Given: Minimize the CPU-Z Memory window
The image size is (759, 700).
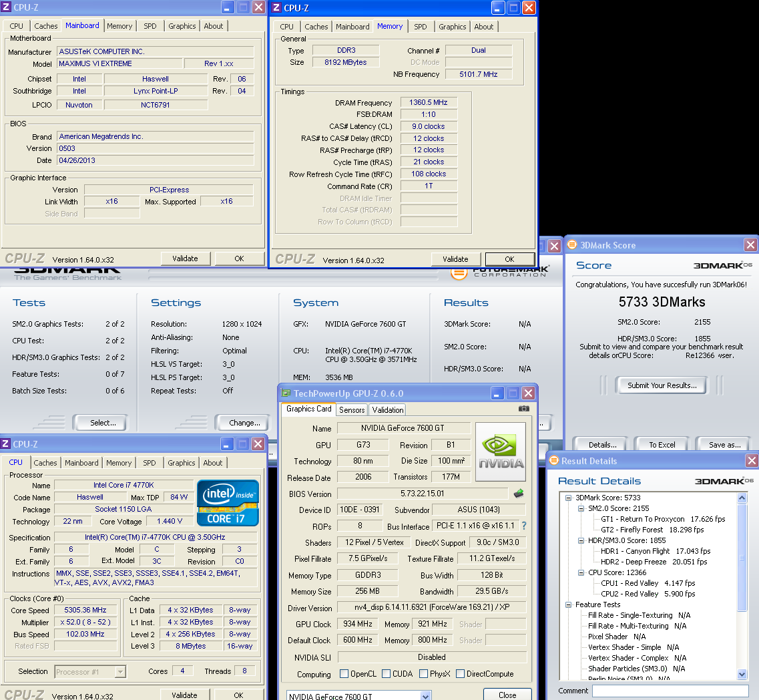Looking at the screenshot, I should pyautogui.click(x=498, y=7).
